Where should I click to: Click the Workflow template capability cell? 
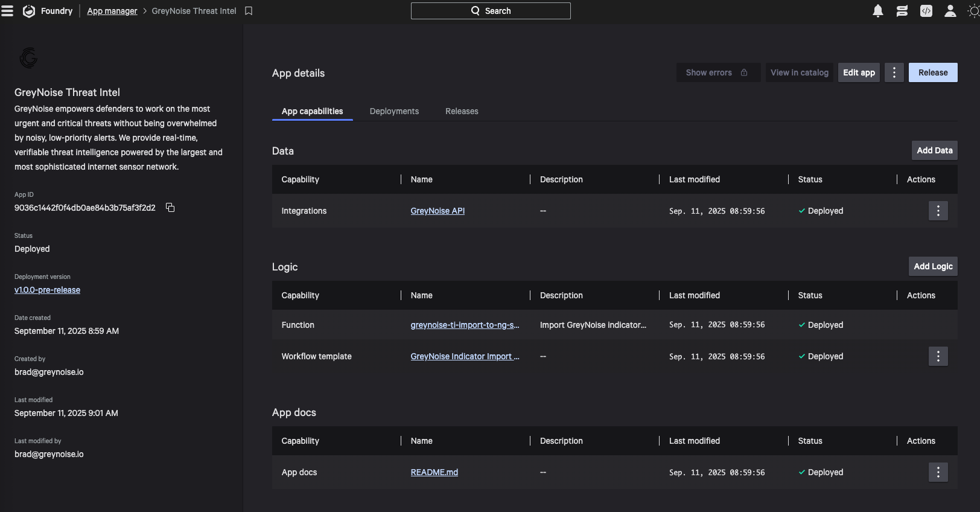pos(317,356)
